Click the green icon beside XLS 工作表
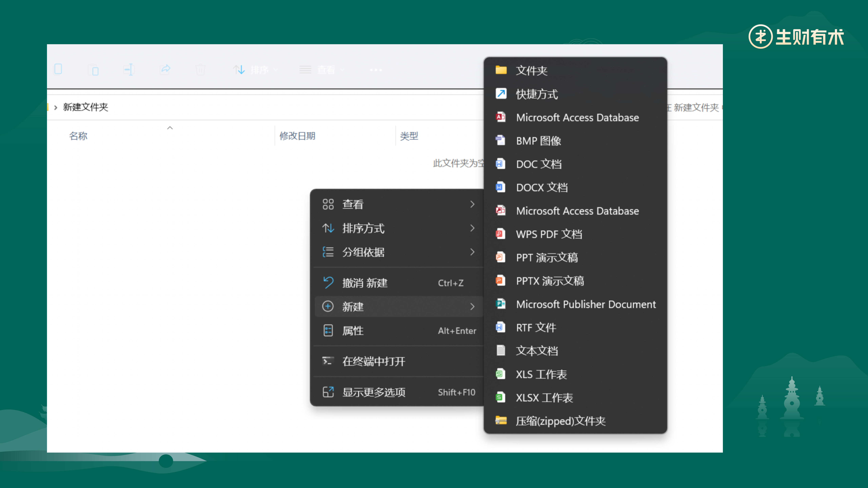The width and height of the screenshot is (868, 488). point(501,373)
